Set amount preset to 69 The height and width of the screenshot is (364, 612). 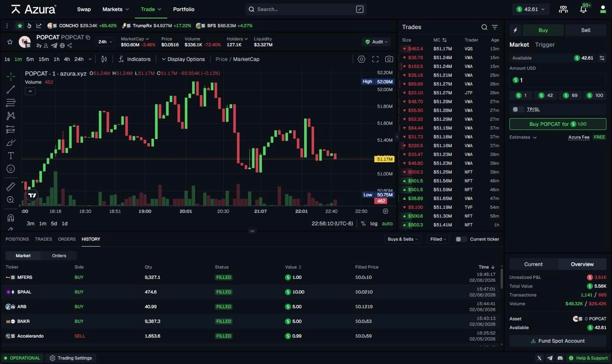coord(570,96)
